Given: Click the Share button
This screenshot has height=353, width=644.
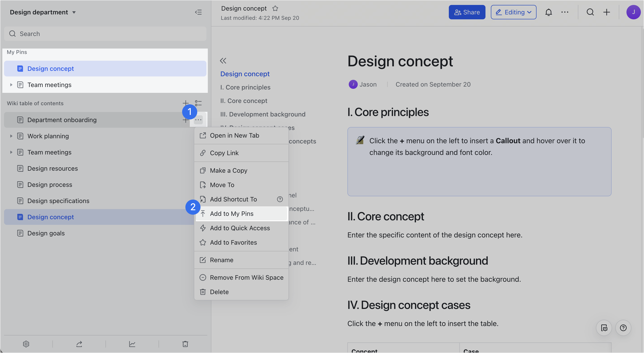Looking at the screenshot, I should (467, 12).
